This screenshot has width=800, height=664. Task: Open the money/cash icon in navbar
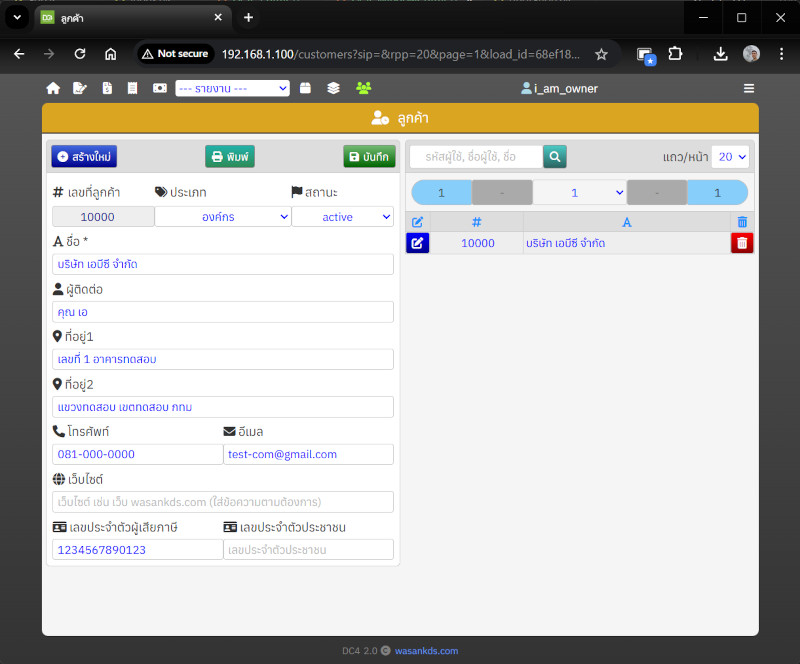pos(160,88)
